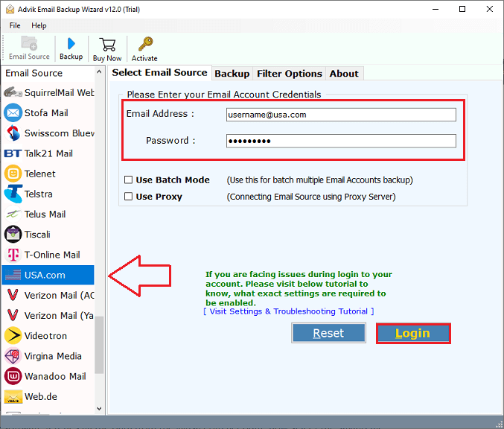This screenshot has height=429, width=504.
Task: Click the Email Source toolbar folder icon
Action: 29,43
